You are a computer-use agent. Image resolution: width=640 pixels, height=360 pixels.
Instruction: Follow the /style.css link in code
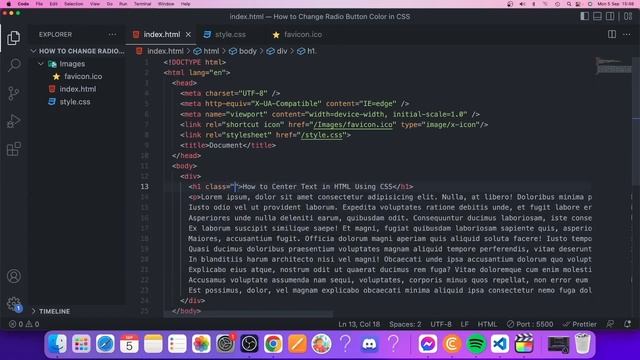point(321,135)
